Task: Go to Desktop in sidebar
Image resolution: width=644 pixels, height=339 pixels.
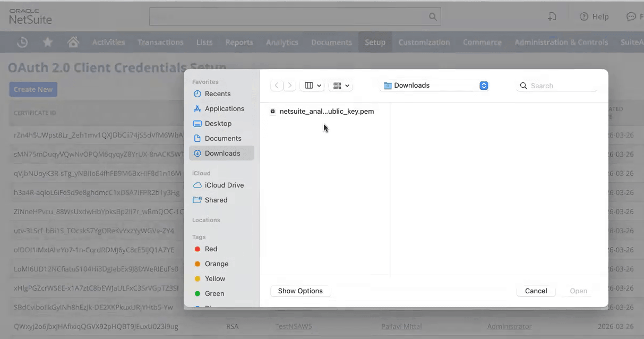Action: click(218, 123)
